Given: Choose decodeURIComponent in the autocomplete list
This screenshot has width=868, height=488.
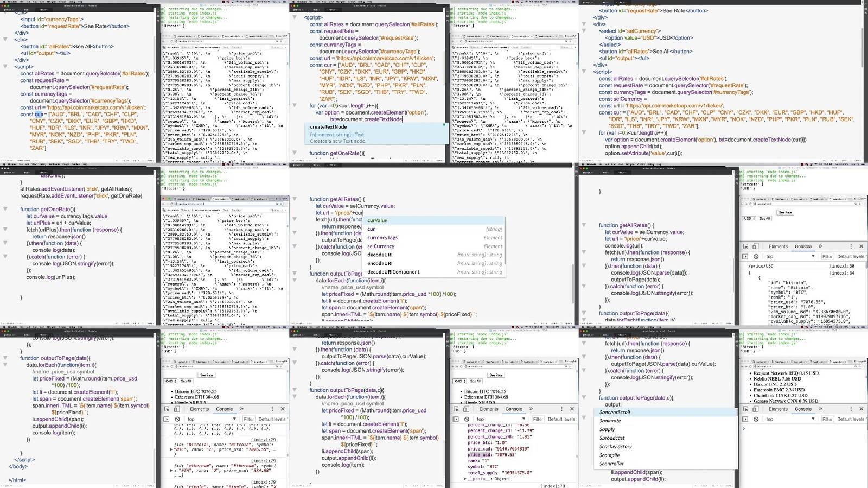Looking at the screenshot, I should point(434,271).
